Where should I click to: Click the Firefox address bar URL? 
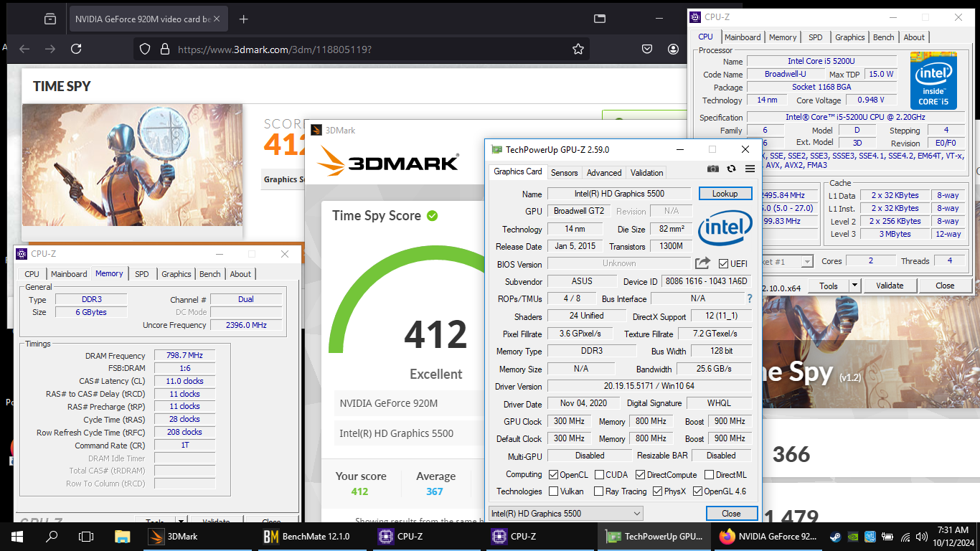point(274,50)
